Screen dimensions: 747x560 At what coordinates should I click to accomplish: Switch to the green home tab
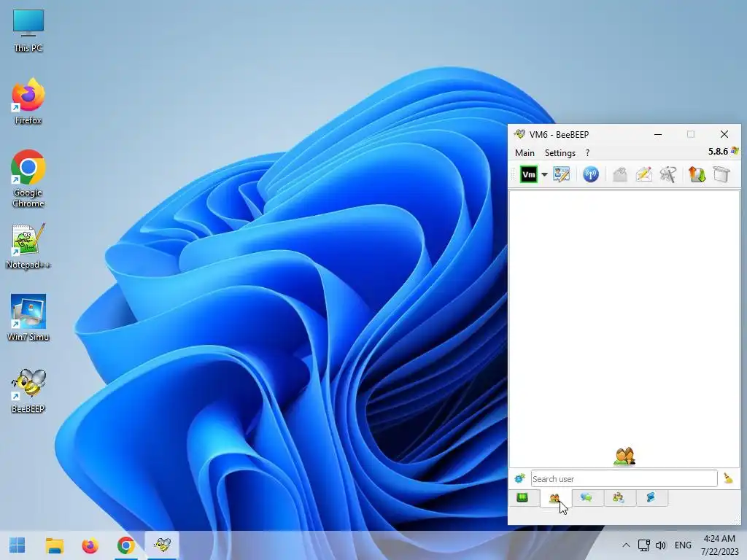pos(522,498)
